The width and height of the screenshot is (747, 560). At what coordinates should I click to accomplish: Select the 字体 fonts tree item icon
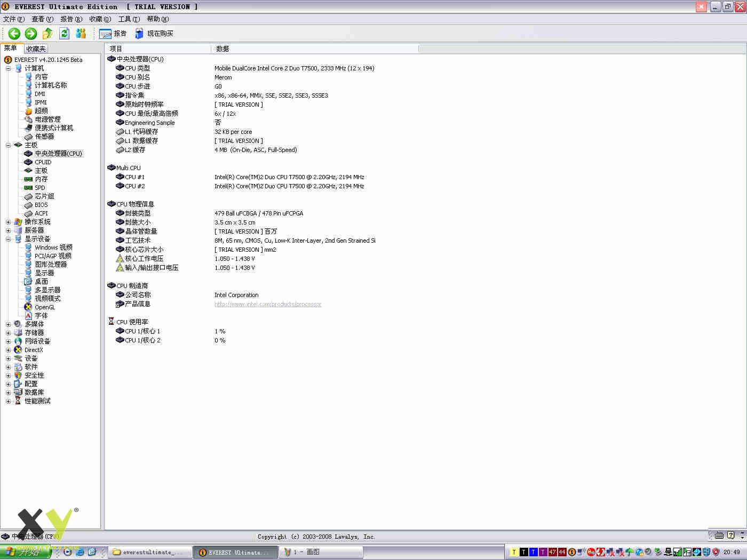(29, 316)
